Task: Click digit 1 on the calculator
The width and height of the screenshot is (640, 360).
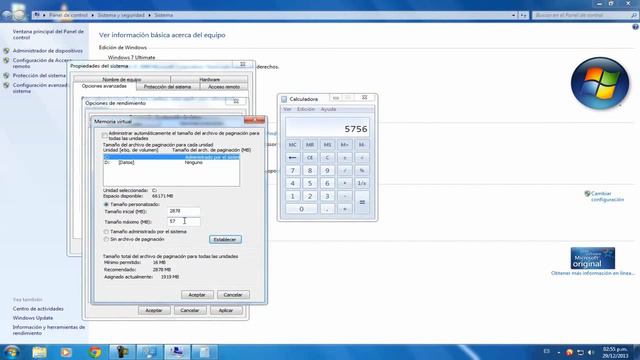Action: (x=292, y=196)
